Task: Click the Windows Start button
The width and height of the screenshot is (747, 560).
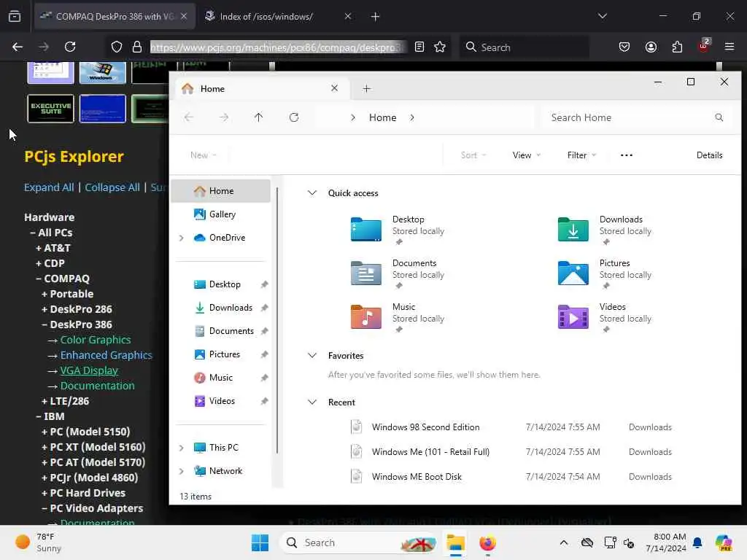Action: pyautogui.click(x=260, y=542)
